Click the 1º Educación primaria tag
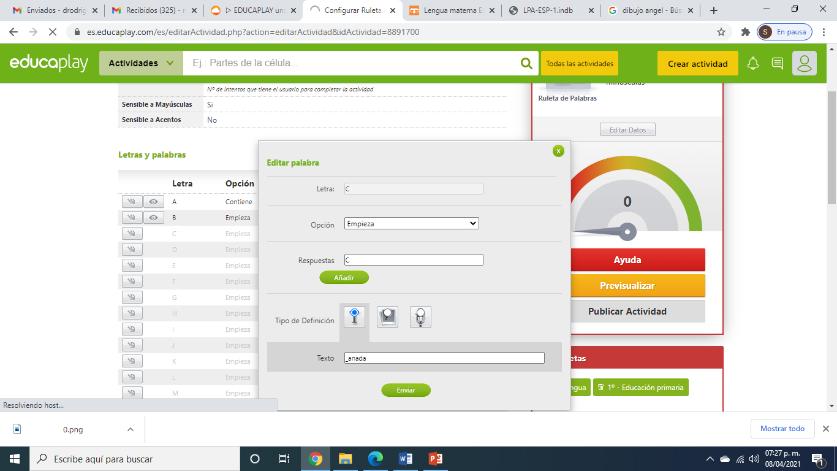The height and width of the screenshot is (471, 837). click(641, 387)
